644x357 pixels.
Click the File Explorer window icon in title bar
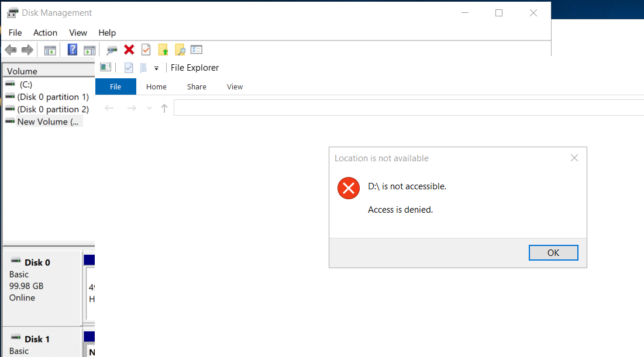coord(105,67)
